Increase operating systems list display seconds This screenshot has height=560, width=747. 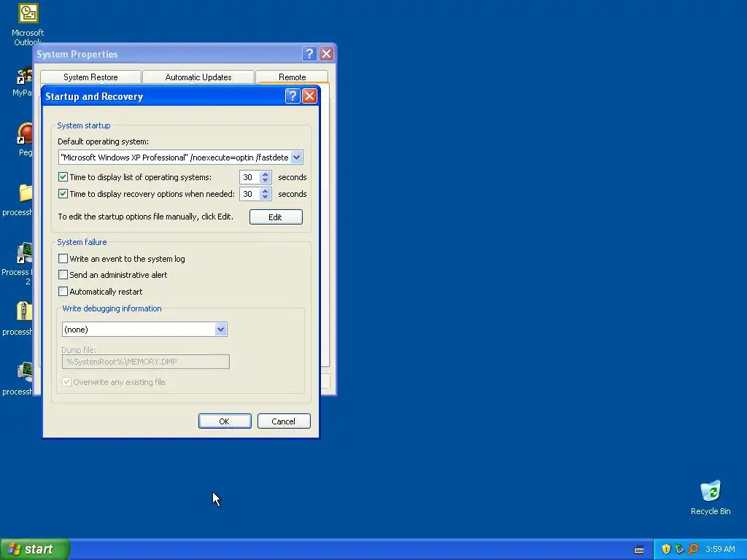(266, 174)
